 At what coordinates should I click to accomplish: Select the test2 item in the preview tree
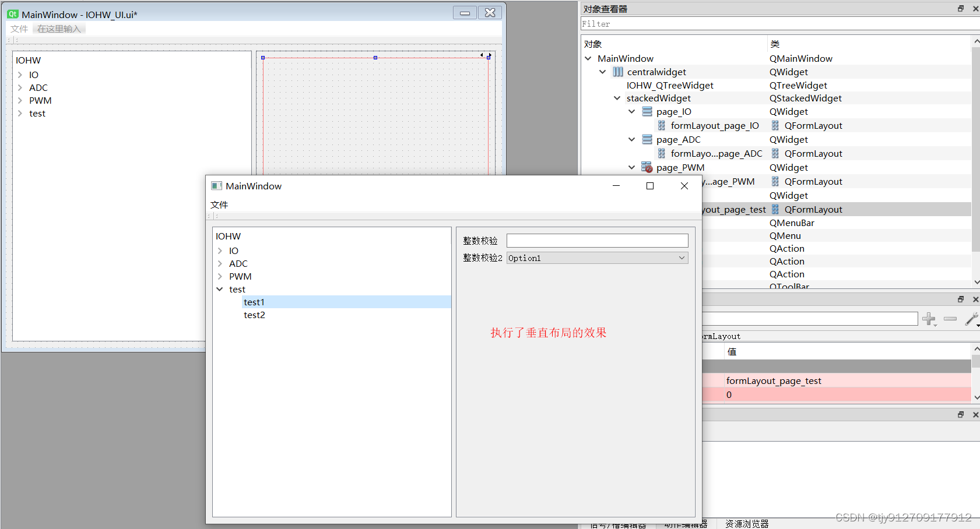(254, 315)
